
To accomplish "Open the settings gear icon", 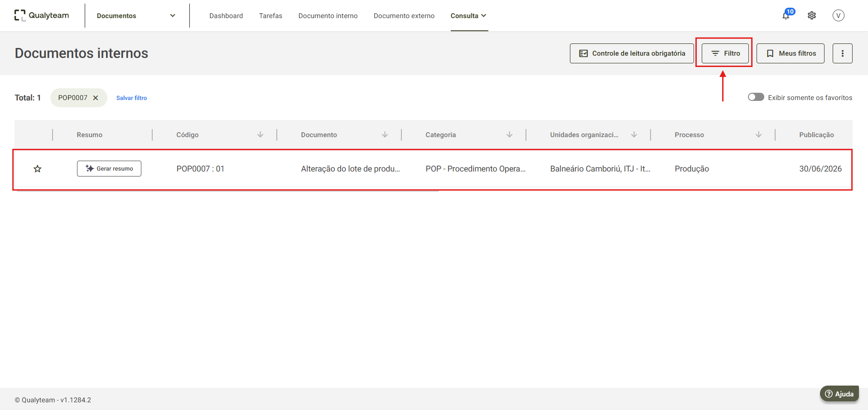I will [x=812, y=15].
